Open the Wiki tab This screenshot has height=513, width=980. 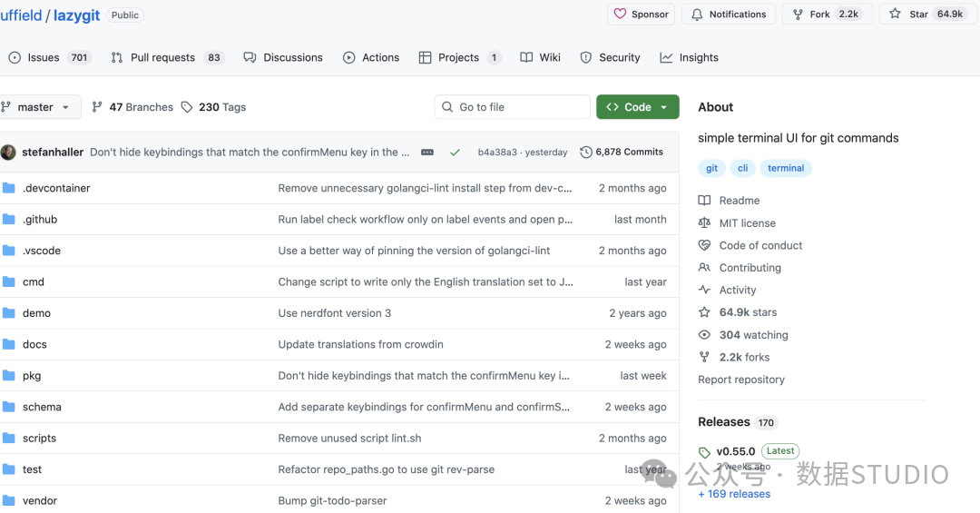click(x=540, y=57)
